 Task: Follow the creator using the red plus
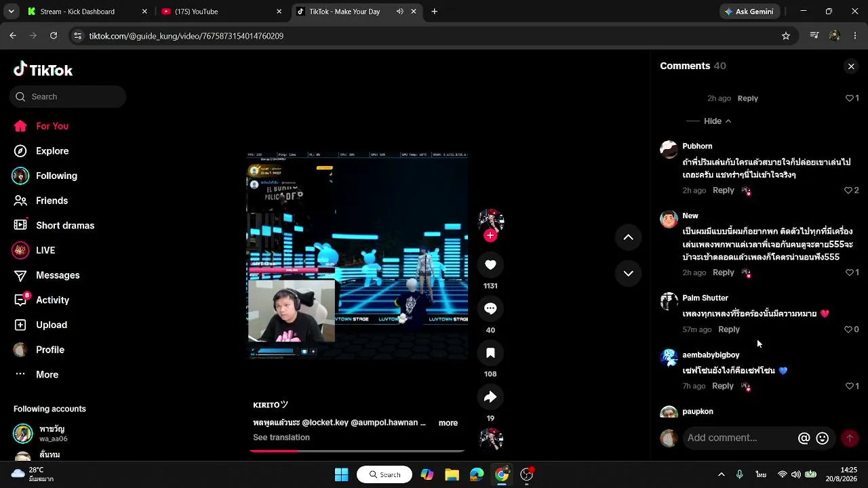tap(490, 235)
